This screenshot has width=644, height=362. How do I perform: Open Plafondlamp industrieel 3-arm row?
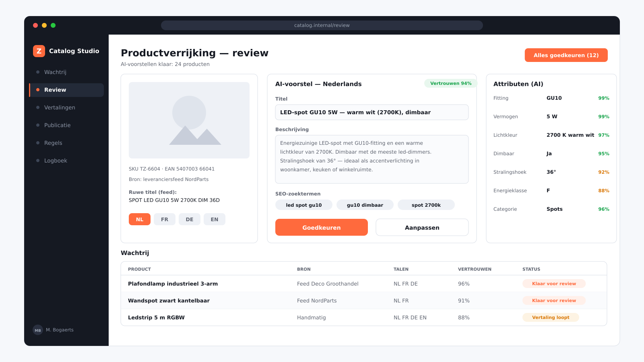tap(364, 284)
